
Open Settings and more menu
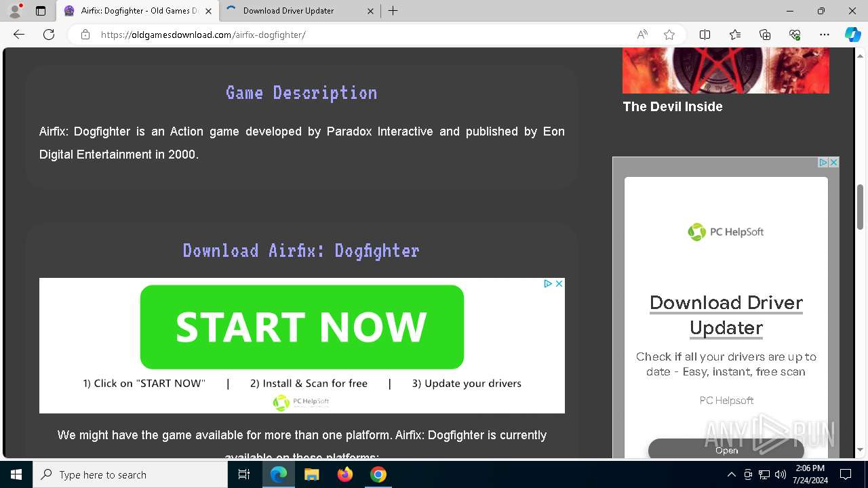825,35
